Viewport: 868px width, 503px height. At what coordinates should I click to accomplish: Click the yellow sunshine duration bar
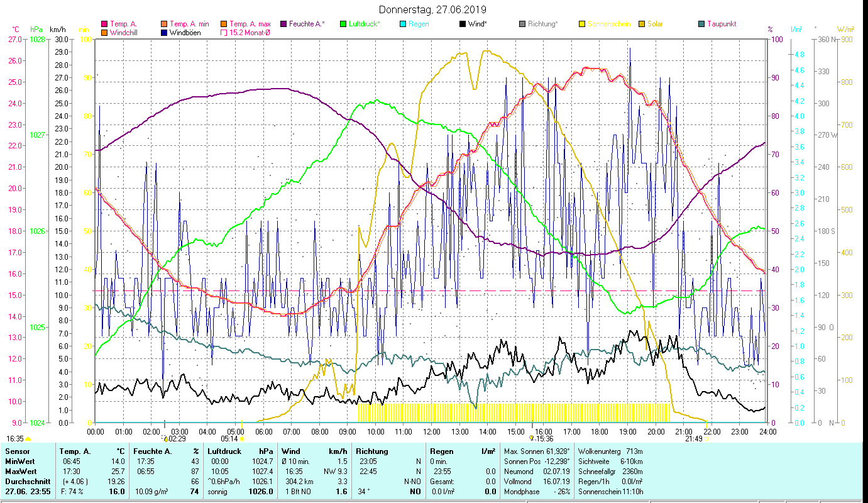(514, 413)
